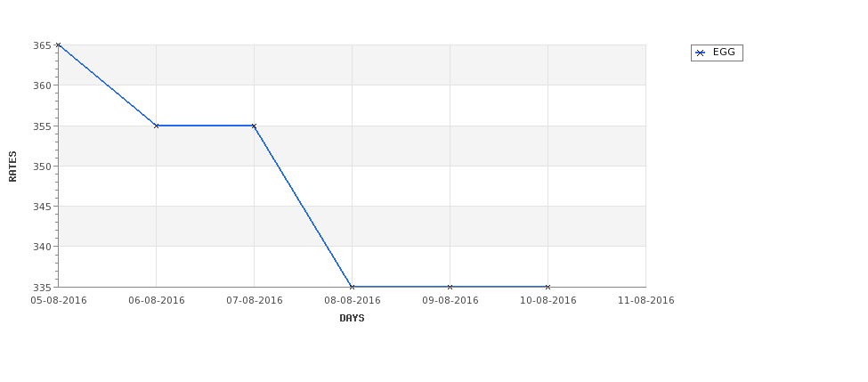Click the DAYS x-axis title
This screenshot has height=382, width=868.
352,318
